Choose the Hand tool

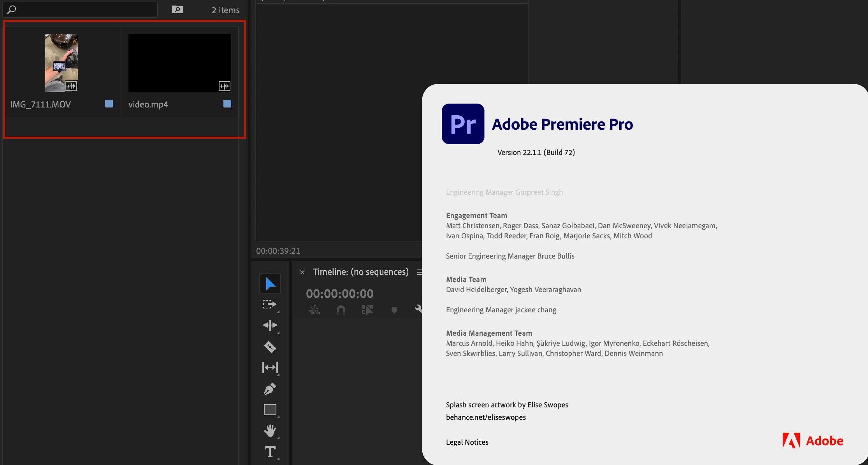point(270,431)
